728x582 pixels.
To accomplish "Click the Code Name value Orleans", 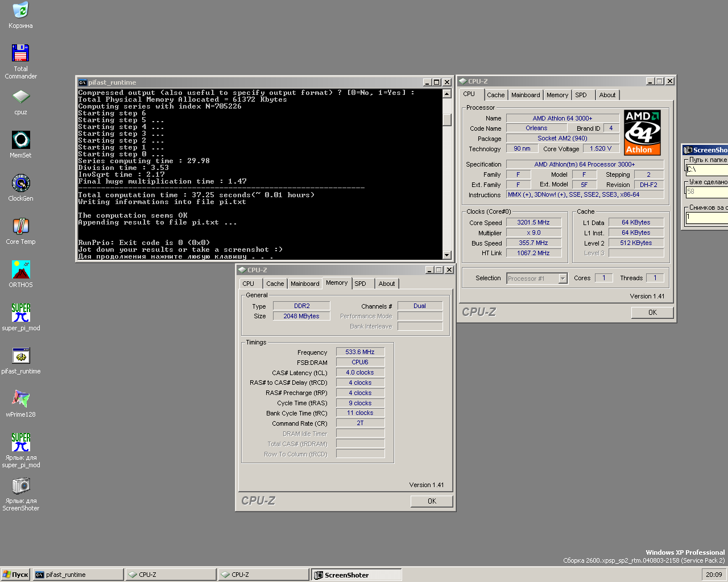I will click(536, 128).
